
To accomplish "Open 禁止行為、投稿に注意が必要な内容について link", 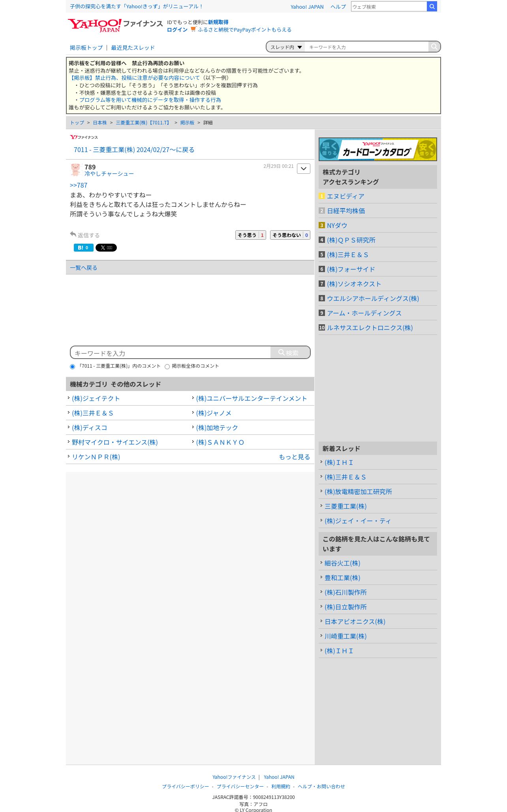I will click(135, 78).
